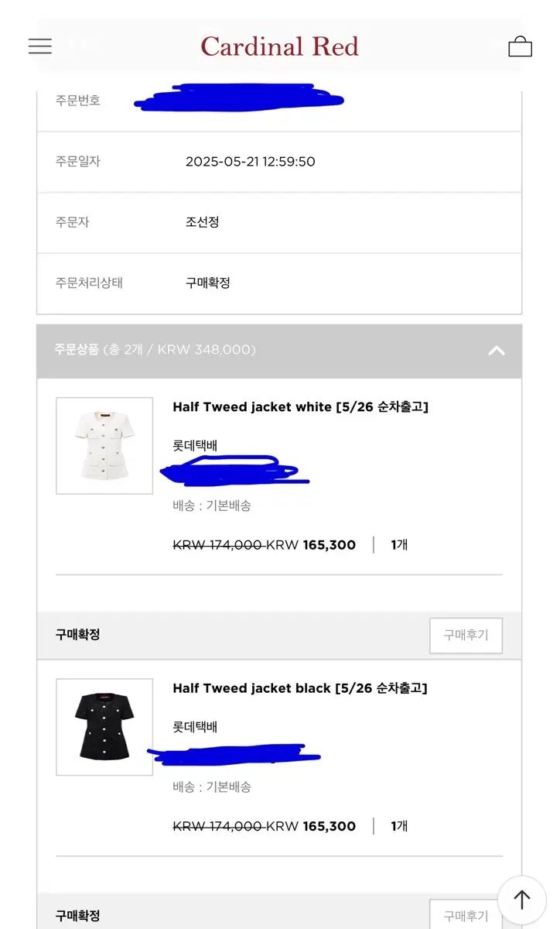Click black jacket's KRW 165,300 price
The height and width of the screenshot is (929, 560).
pos(311,826)
